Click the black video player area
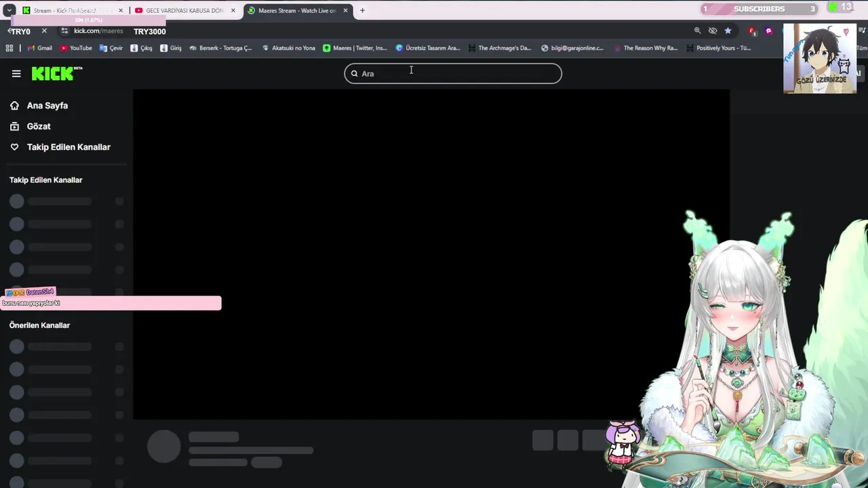 pyautogui.click(x=431, y=254)
